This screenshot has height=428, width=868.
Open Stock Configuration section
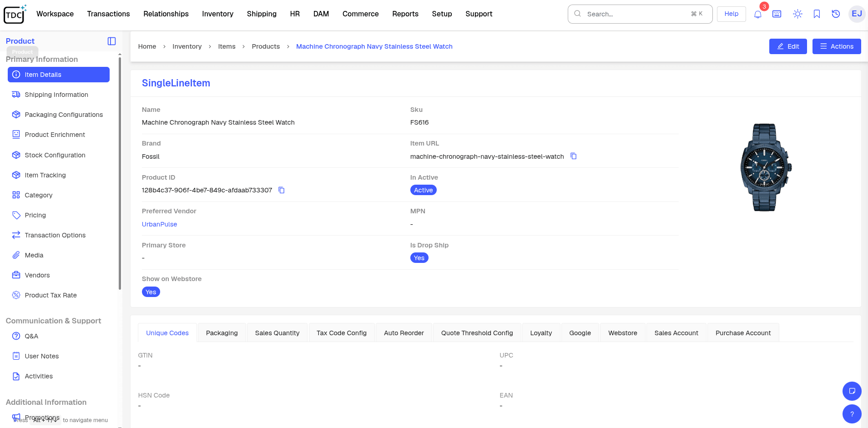59,155
